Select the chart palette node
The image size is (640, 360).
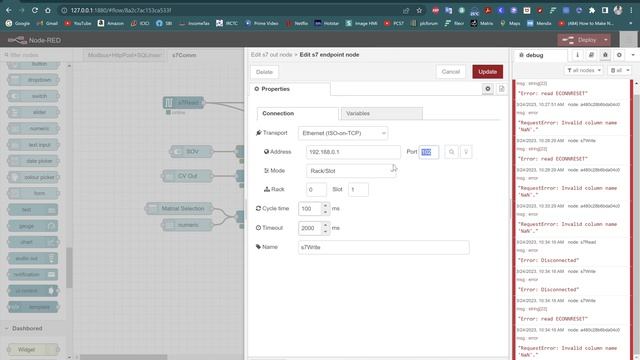tap(33, 242)
